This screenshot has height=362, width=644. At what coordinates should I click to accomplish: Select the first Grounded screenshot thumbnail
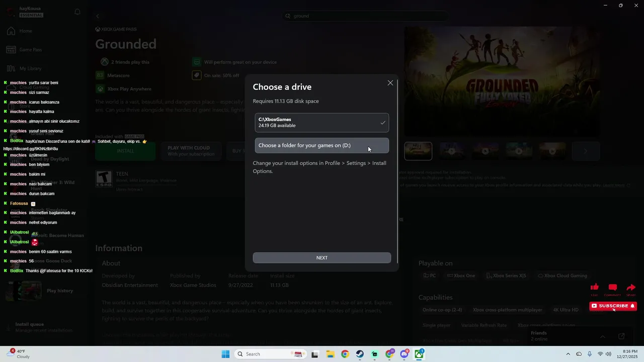tap(418, 151)
